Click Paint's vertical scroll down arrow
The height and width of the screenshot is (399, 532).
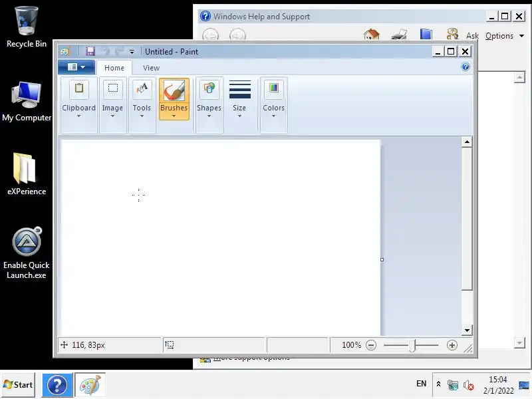pos(467,330)
